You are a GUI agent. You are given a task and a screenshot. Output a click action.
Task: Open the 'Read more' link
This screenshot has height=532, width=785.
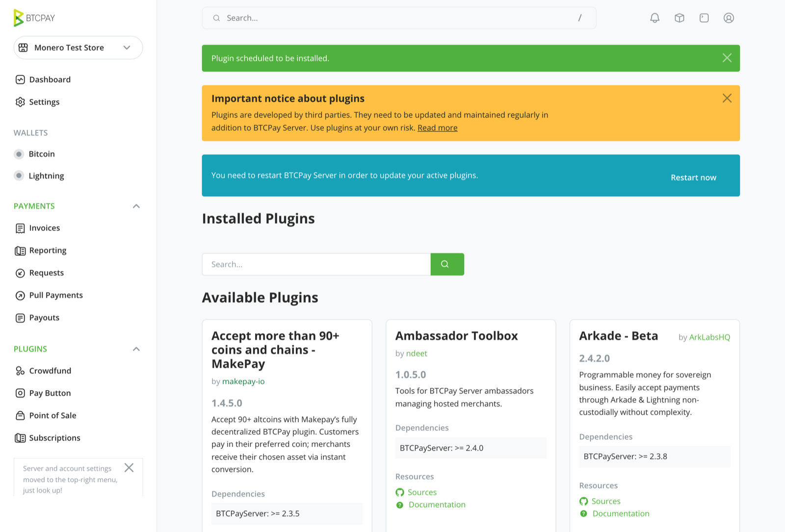tap(438, 128)
